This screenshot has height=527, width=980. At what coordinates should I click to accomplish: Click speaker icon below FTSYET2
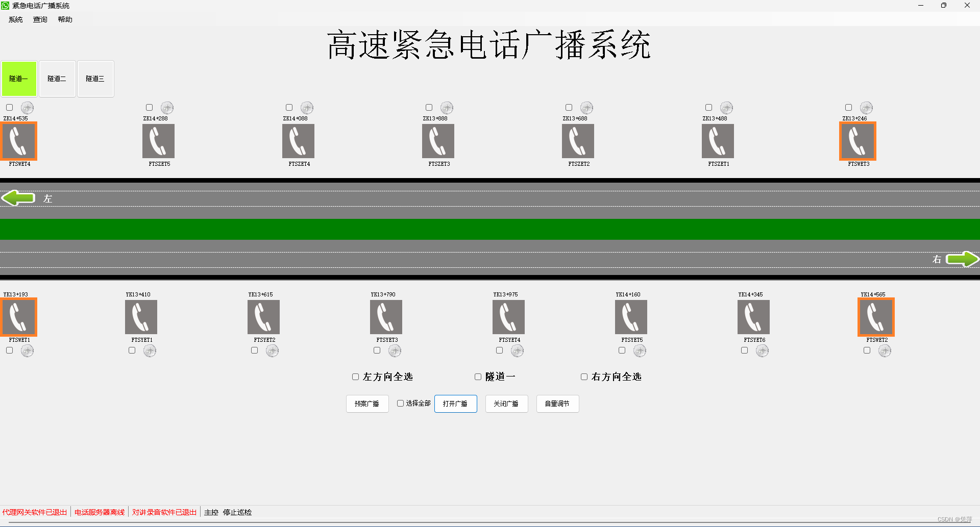[273, 350]
